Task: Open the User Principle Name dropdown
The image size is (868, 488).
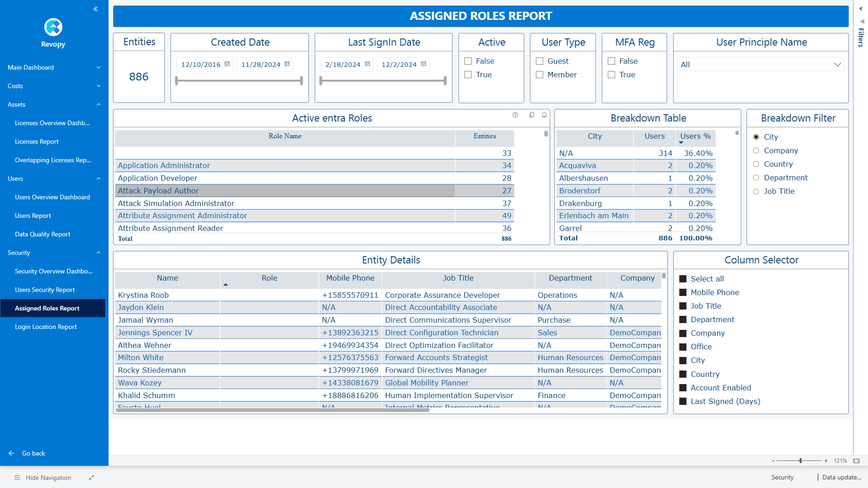Action: 761,65
